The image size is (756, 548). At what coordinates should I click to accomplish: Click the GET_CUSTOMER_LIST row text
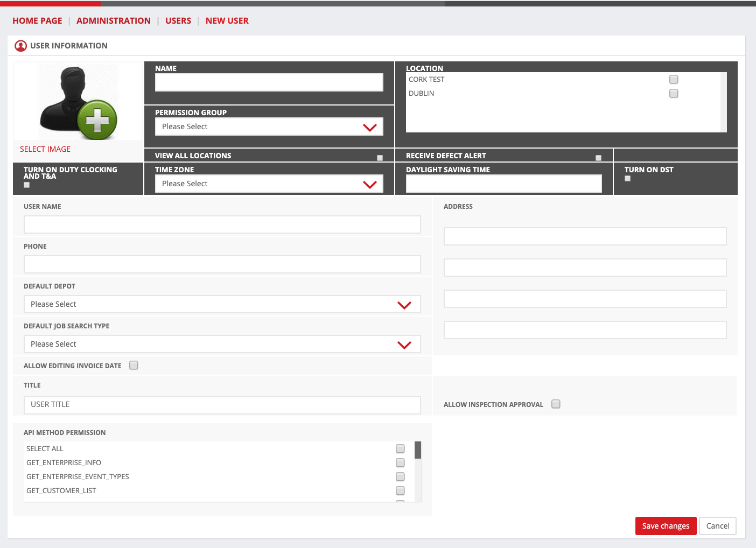61,490
